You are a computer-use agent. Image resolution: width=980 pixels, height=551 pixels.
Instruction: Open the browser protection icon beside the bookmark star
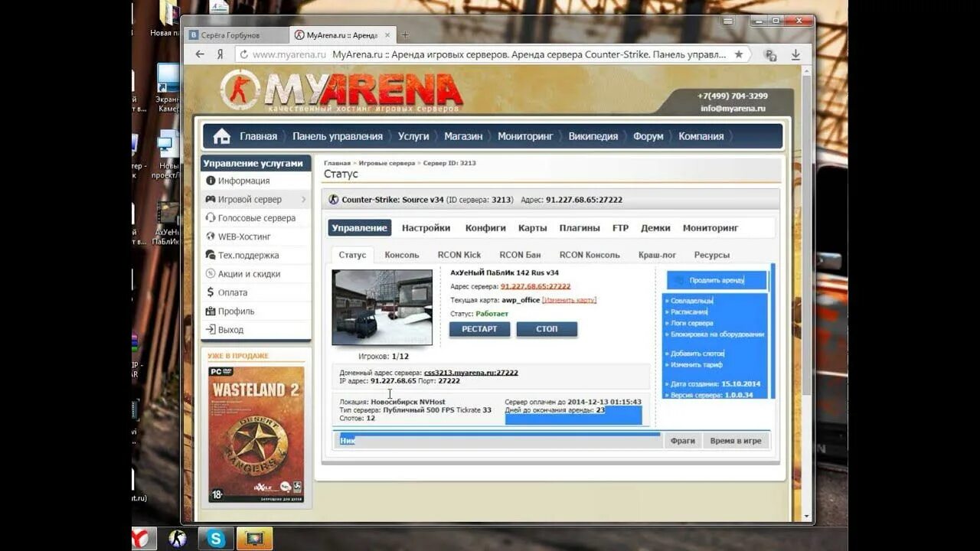(x=770, y=55)
